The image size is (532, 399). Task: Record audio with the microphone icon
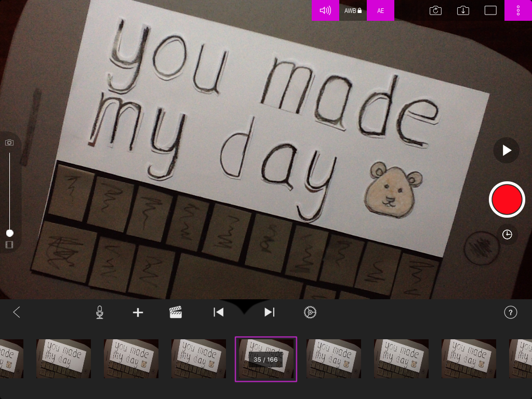[99, 312]
